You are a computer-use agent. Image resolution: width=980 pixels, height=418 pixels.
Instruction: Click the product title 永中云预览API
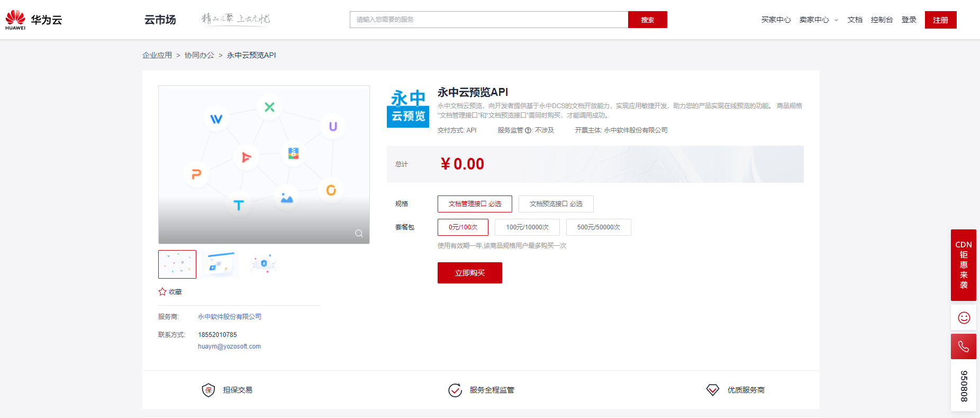(473, 92)
